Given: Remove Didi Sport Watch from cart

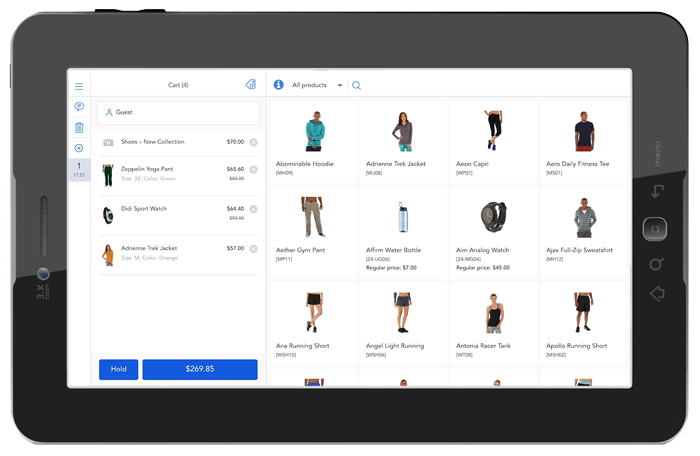Looking at the screenshot, I should 253,209.
